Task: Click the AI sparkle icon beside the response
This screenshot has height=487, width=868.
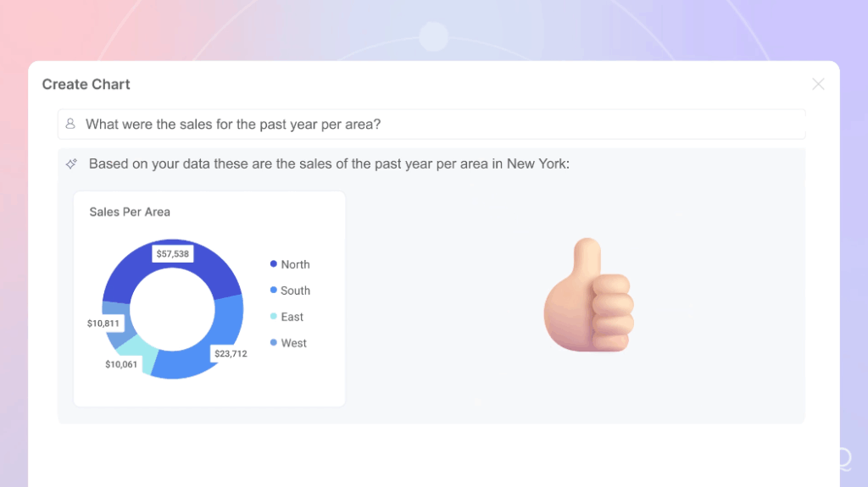Action: [x=71, y=163]
